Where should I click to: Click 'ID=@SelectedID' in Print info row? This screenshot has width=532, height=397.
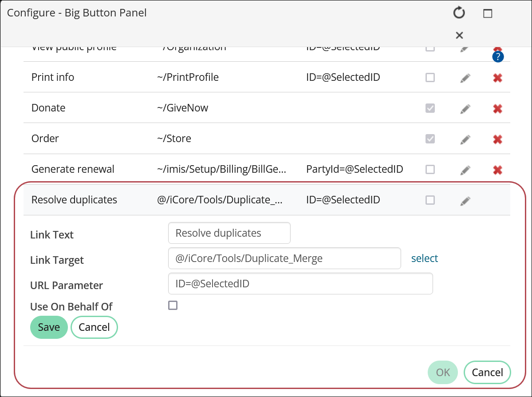pyautogui.click(x=343, y=77)
